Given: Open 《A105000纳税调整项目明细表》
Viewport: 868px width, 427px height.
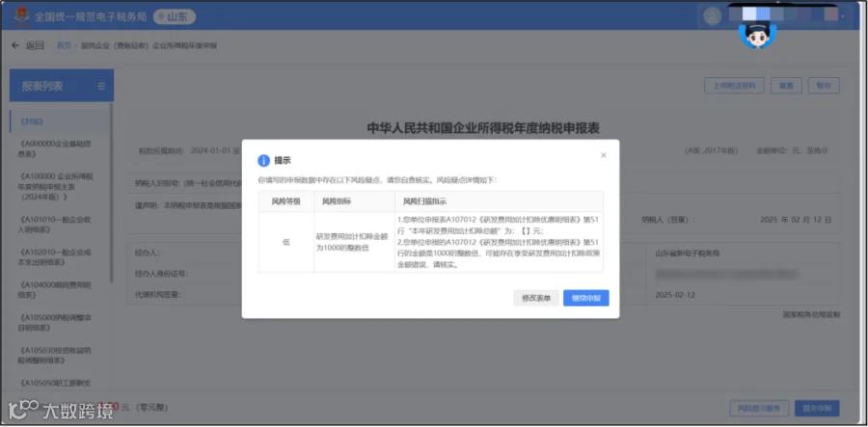Looking at the screenshot, I should (x=54, y=323).
